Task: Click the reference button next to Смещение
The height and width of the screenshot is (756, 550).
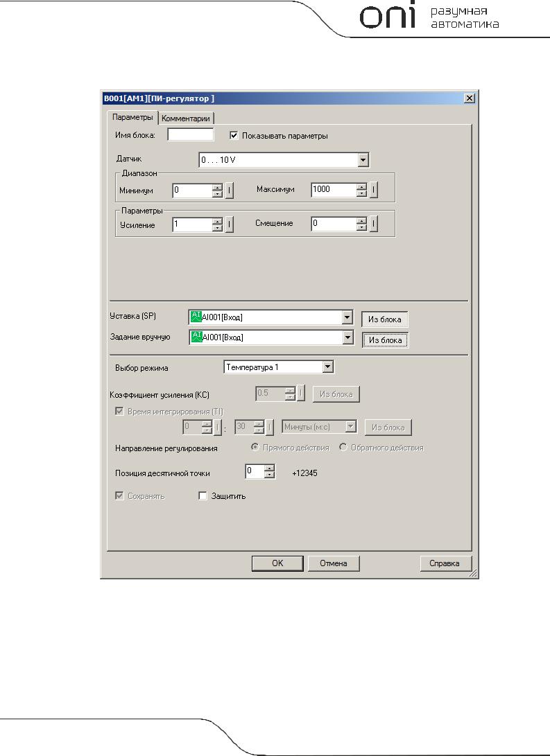Action: tap(373, 224)
